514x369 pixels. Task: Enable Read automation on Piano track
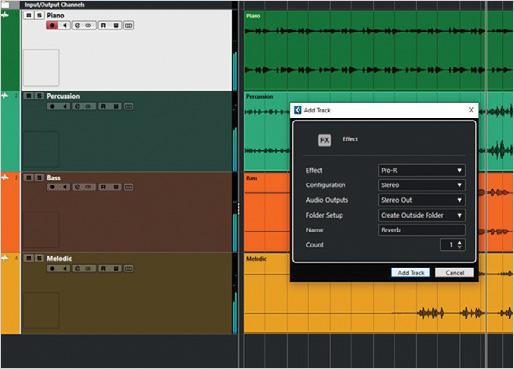(103, 25)
